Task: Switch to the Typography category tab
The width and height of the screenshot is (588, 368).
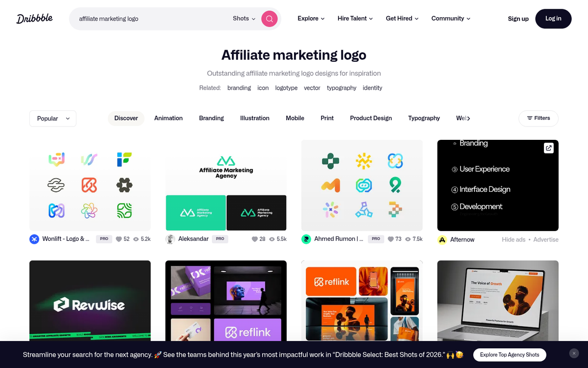Action: pyautogui.click(x=424, y=118)
